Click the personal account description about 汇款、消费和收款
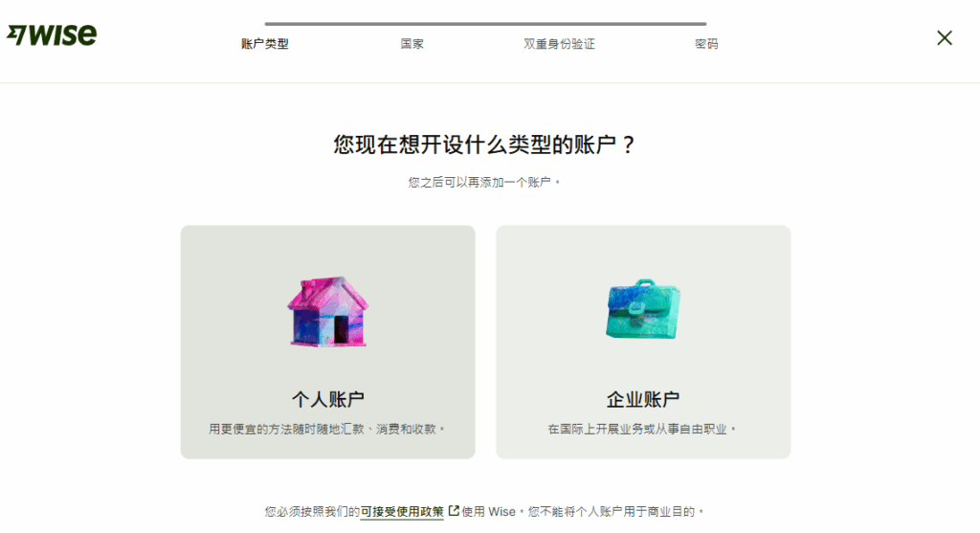 [x=327, y=429]
